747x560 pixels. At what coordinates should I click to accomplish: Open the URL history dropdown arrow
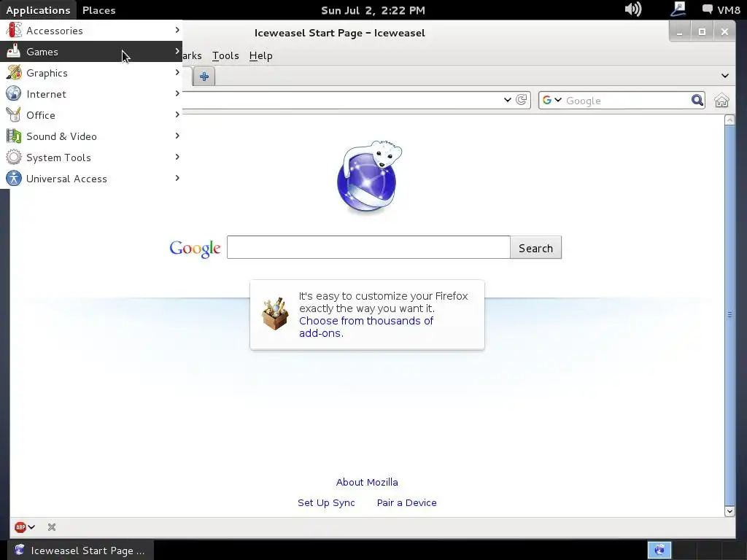(508, 100)
